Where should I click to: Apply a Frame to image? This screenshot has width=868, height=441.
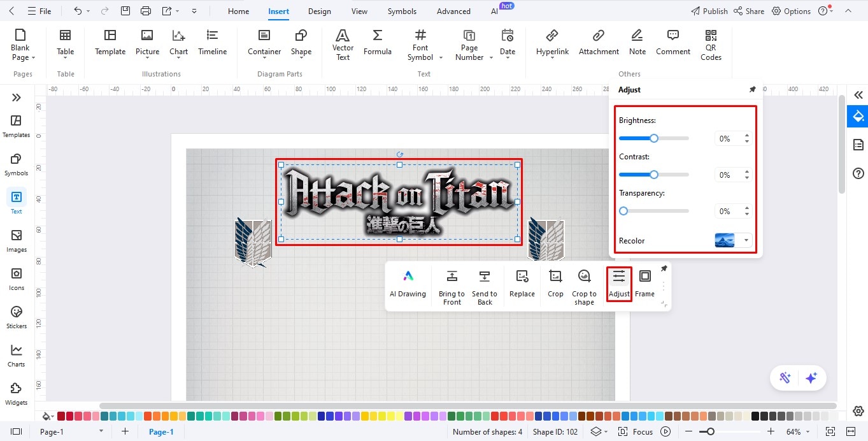pos(644,284)
